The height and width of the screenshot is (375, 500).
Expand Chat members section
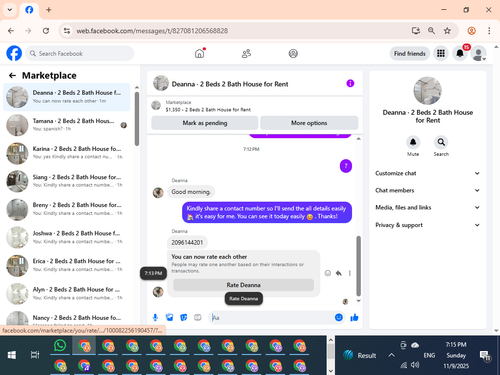pos(427,190)
